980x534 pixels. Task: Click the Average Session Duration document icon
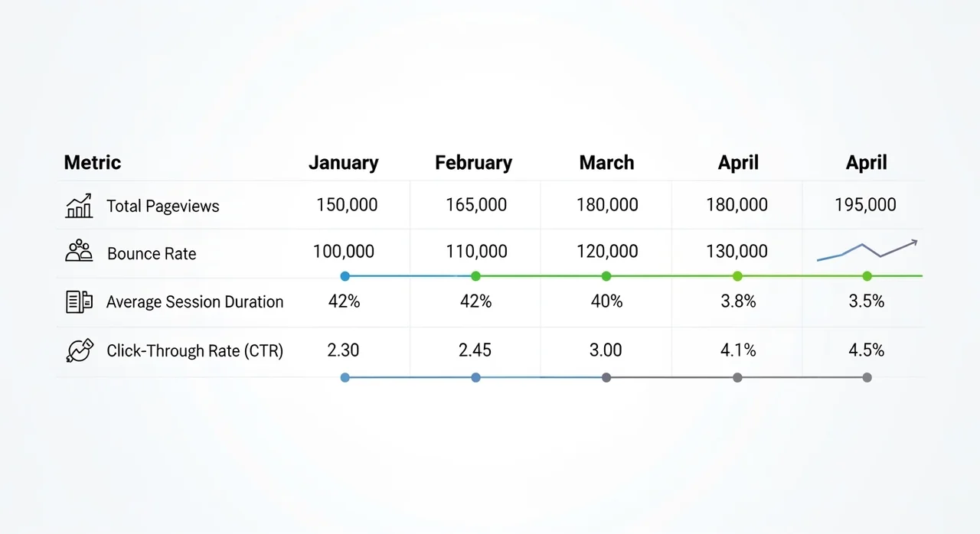[79, 301]
